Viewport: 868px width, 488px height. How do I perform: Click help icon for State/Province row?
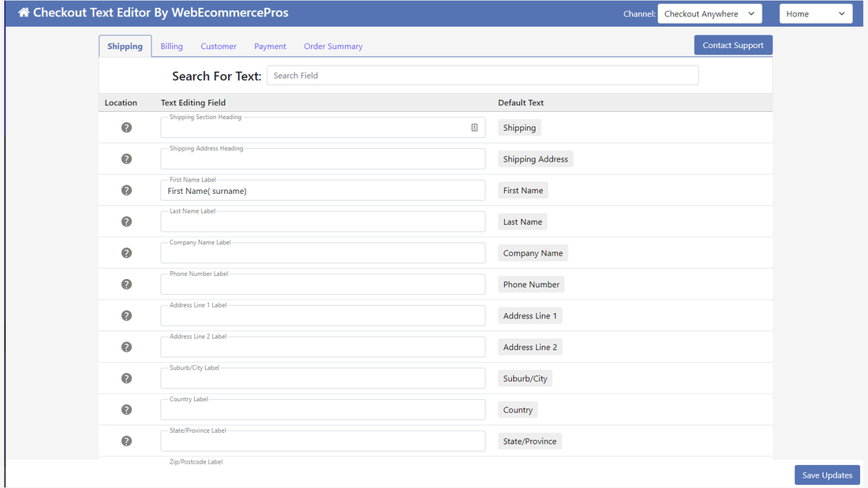pos(127,441)
